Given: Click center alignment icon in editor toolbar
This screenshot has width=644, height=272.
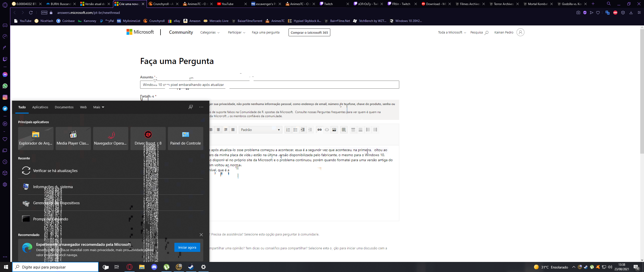Looking at the screenshot, I should click(218, 130).
